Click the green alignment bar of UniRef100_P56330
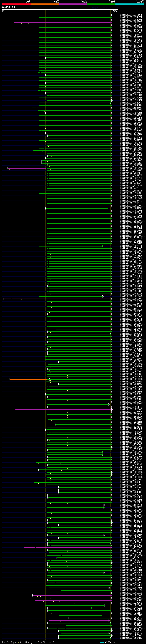The height and width of the screenshot is (644, 146). (x=75, y=50)
